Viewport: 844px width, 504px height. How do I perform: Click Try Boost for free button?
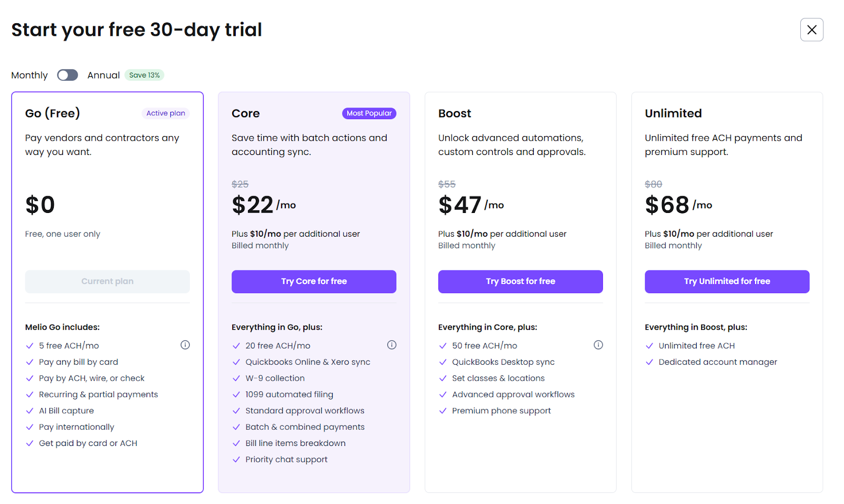520,282
